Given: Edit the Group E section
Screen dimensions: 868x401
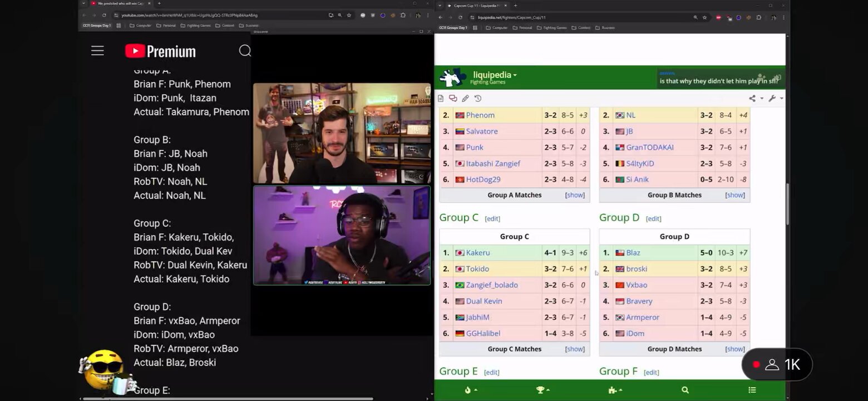Looking at the screenshot, I should (492, 373).
